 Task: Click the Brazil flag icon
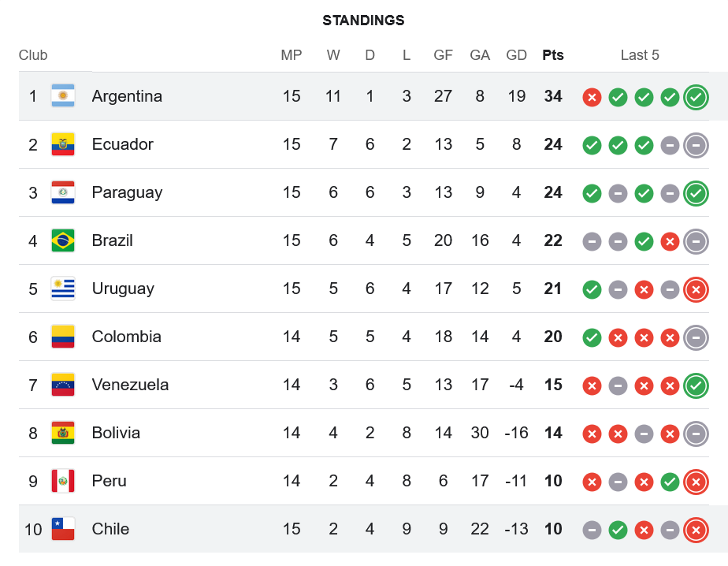click(63, 240)
